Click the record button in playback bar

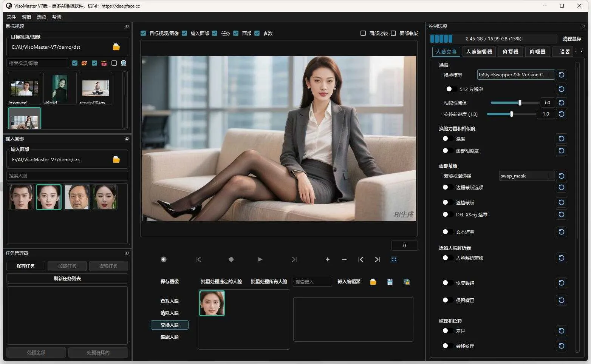[x=231, y=259]
